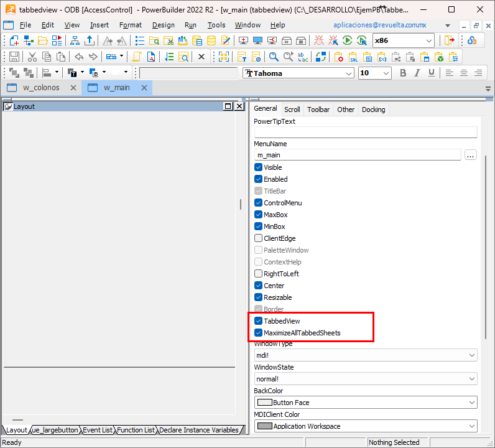Click the PowerTipText input field

(365, 132)
